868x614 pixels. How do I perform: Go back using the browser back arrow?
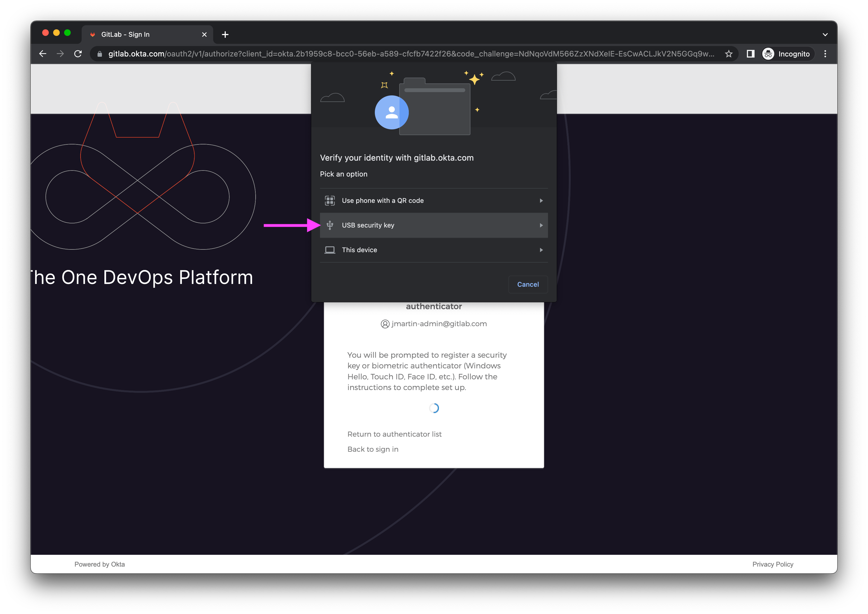click(x=43, y=54)
